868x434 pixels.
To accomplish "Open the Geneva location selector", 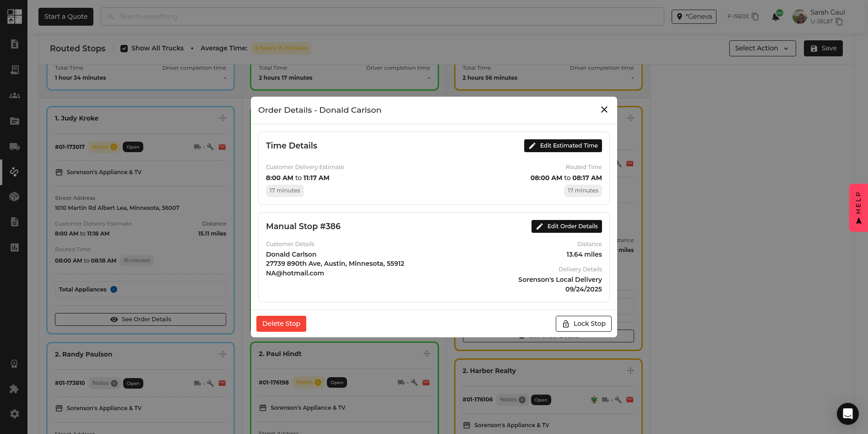I will click(694, 16).
